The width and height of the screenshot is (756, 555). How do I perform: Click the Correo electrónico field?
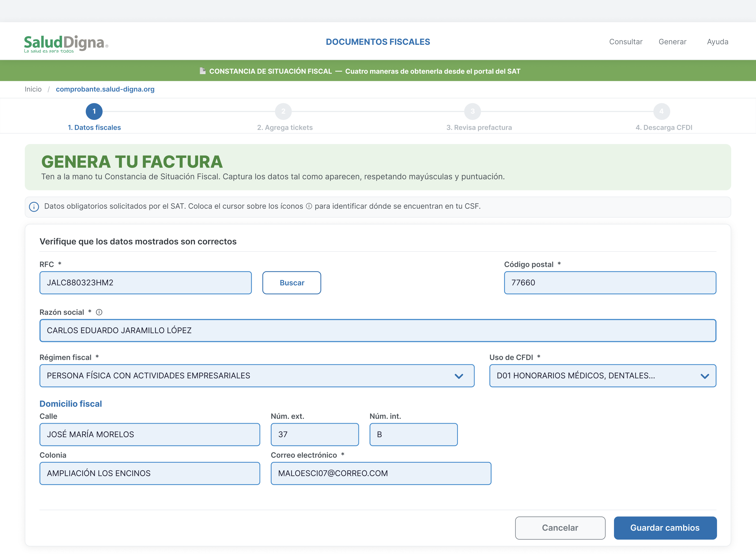pyautogui.click(x=381, y=473)
